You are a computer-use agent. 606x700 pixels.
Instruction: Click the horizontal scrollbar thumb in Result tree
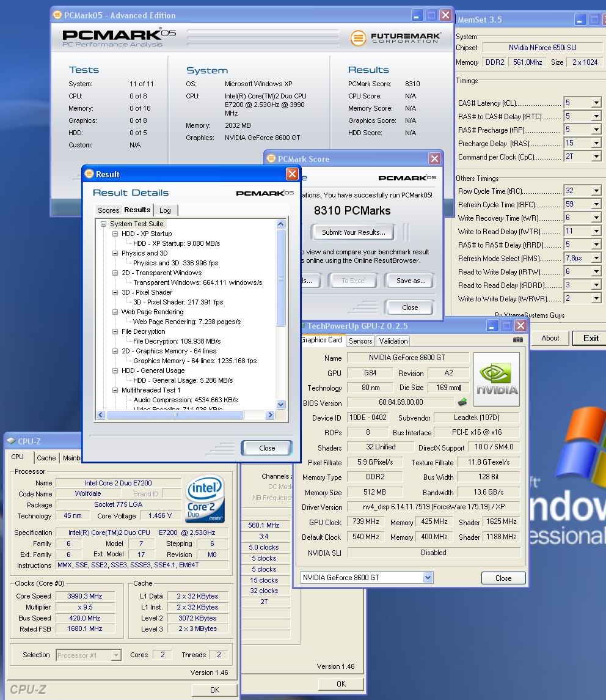(x=175, y=414)
